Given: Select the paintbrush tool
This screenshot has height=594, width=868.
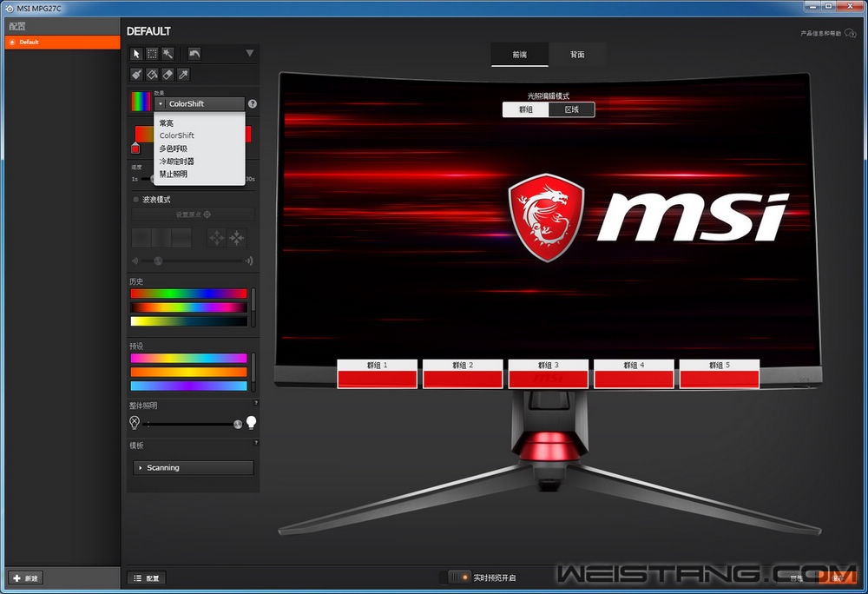Looking at the screenshot, I should pos(136,74).
